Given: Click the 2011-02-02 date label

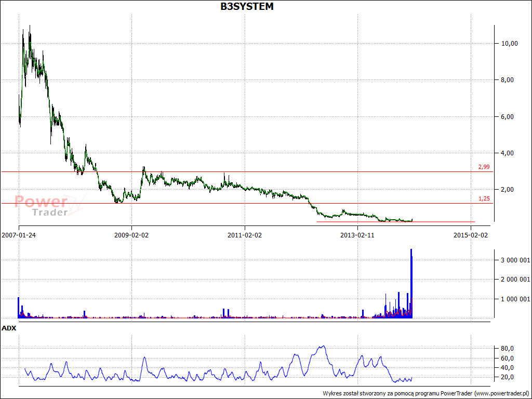Looking at the screenshot, I should [245, 235].
